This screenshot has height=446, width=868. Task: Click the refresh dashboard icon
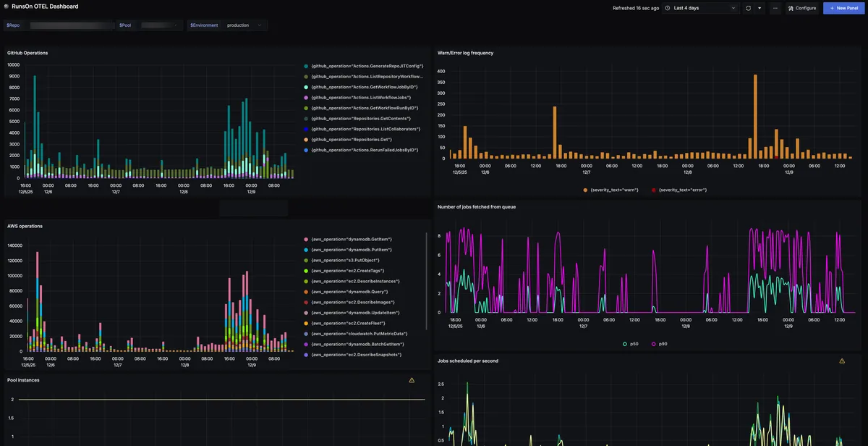[x=749, y=8]
